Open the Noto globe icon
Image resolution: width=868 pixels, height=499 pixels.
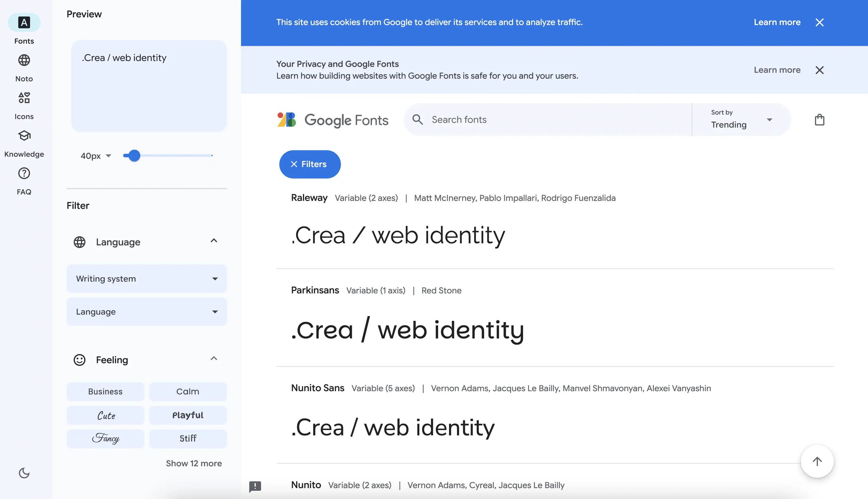click(24, 60)
